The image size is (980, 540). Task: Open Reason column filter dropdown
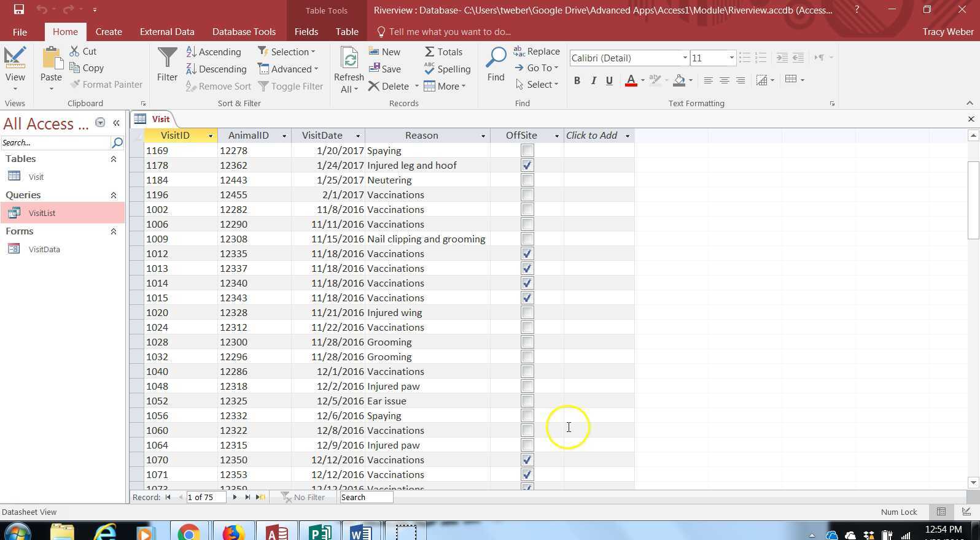tap(483, 136)
